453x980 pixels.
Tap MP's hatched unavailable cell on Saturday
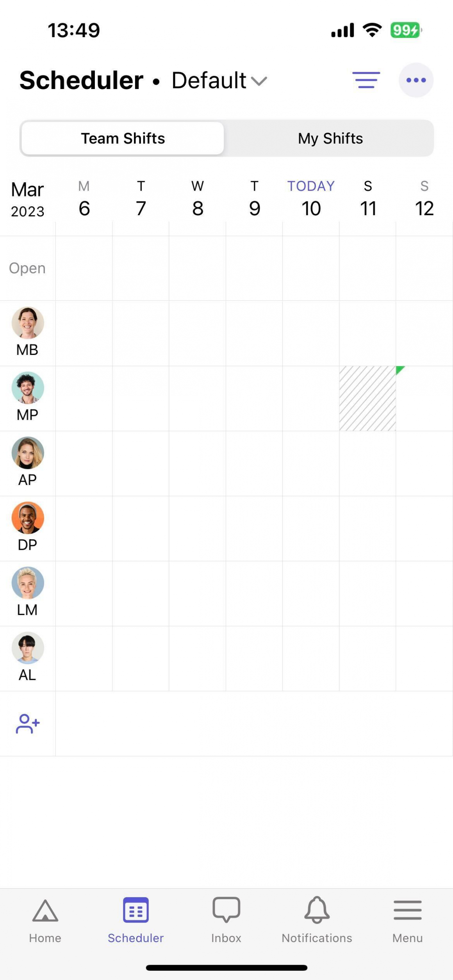click(x=367, y=399)
